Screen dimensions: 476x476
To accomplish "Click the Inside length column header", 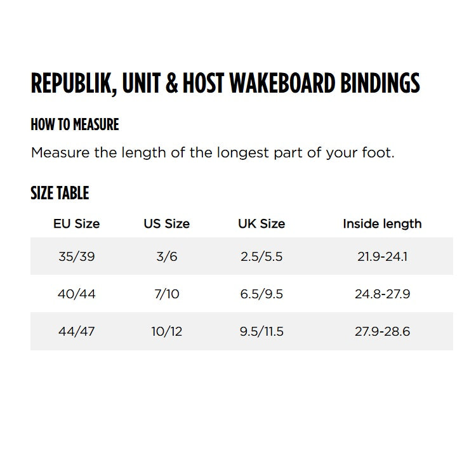I will (382, 224).
